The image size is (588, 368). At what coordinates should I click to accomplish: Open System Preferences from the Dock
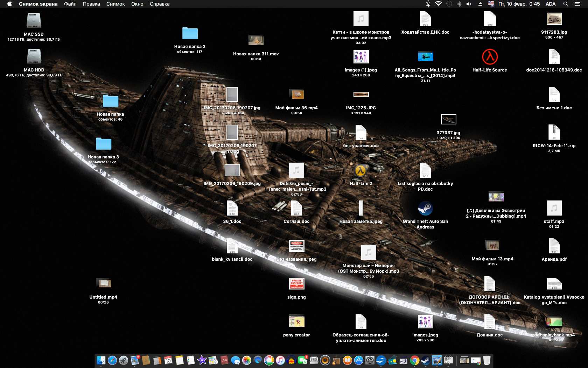[x=370, y=360]
